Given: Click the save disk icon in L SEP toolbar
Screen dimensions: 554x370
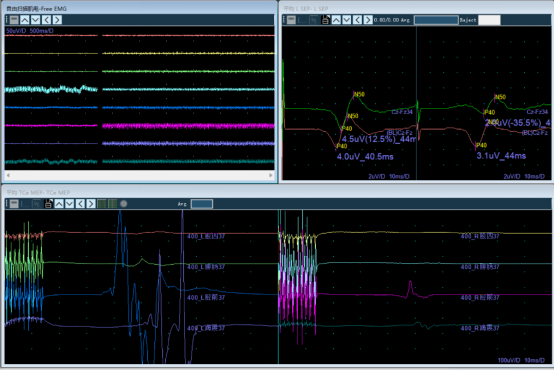Looking at the screenshot, I should (325, 20).
